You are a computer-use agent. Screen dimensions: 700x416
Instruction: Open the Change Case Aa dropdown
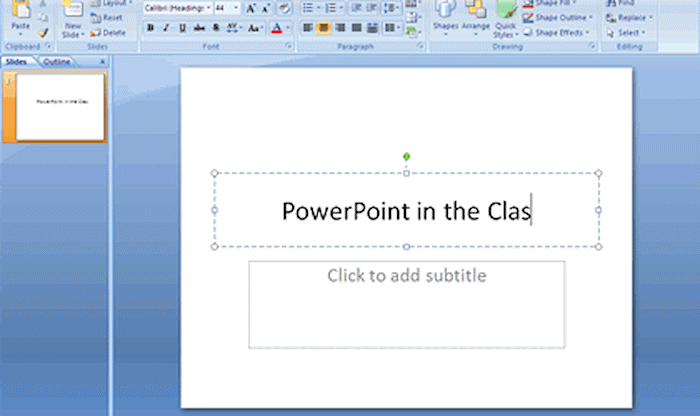click(x=255, y=28)
